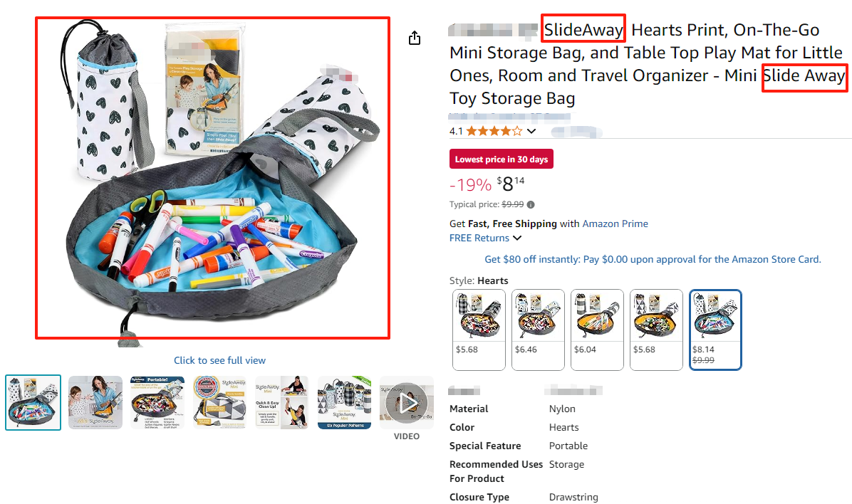This screenshot has width=852, height=504.
Task: Choose the first $5.68 plaid style swatch
Action: pos(479,330)
